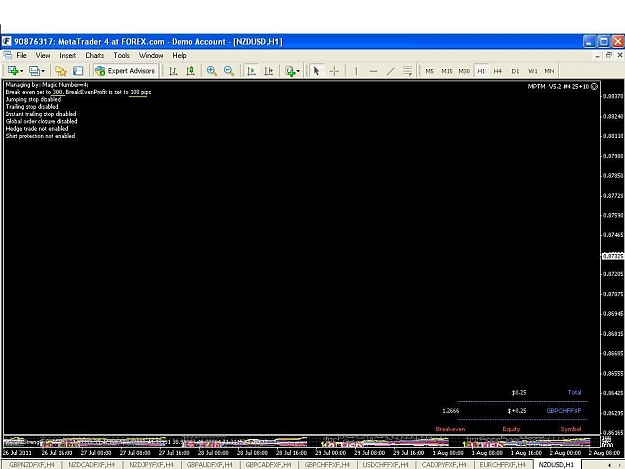The height and width of the screenshot is (469, 625).
Task: Click 'Trailing stop disabled' text line
Action: point(32,107)
